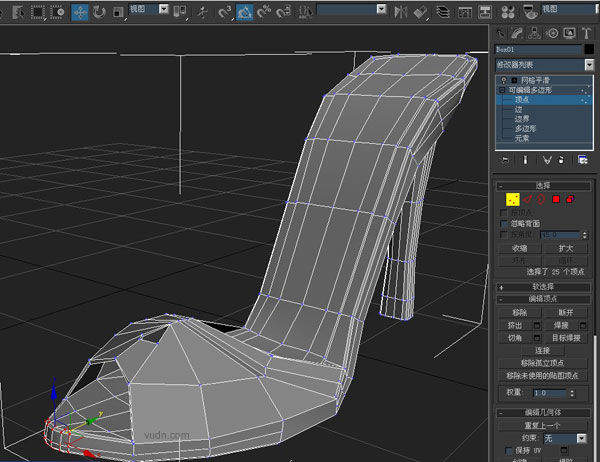Toggle the 忽略背面 (Ignore Backfacing) checkbox
This screenshot has width=600, height=462.
point(504,223)
